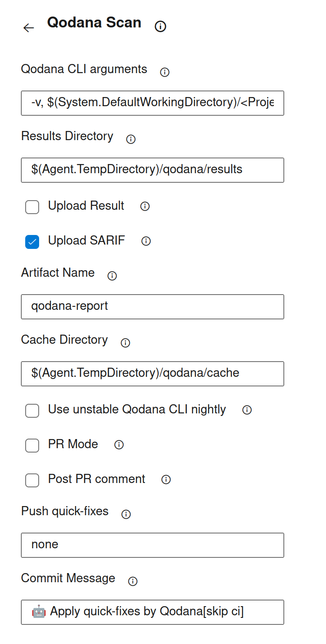Image resolution: width=326 pixels, height=644 pixels.
Task: Click the Cache Directory help icon
Action: pos(125,343)
